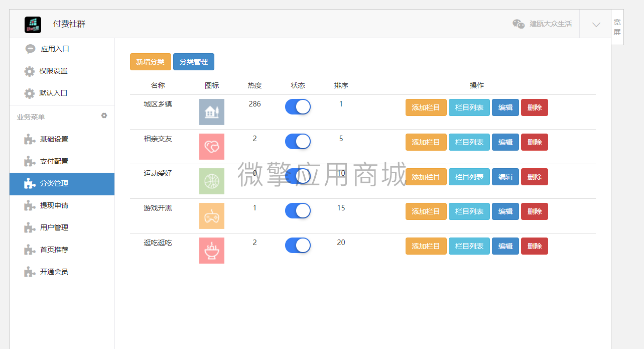Click 编辑 for 运动爱好
The image size is (644, 349).
pos(505,177)
